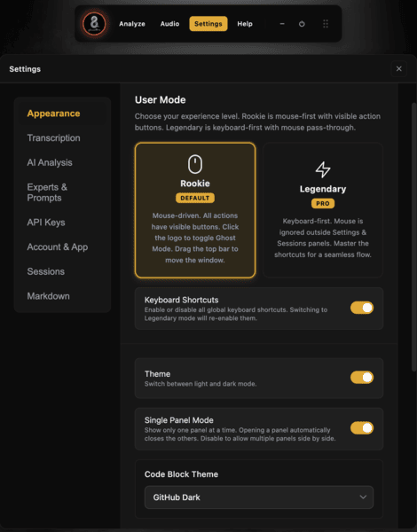The image size is (417, 532).
Task: Click the Keyboard Shortcuts title text
Action: pyautogui.click(x=181, y=300)
